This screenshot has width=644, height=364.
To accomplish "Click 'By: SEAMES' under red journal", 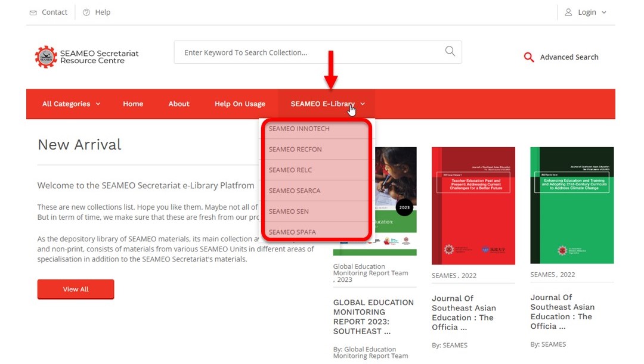I will [450, 346].
